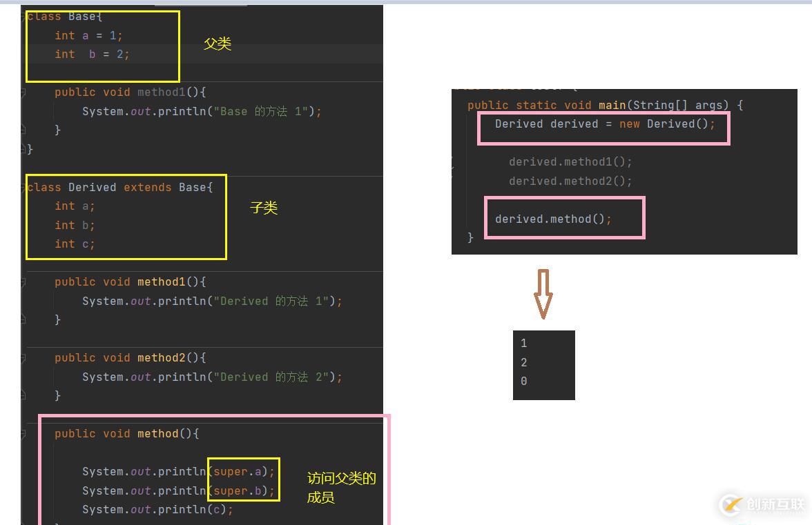Collapse Derived method2 via its fold marker
Screen dimensions: 812x525
23,358
